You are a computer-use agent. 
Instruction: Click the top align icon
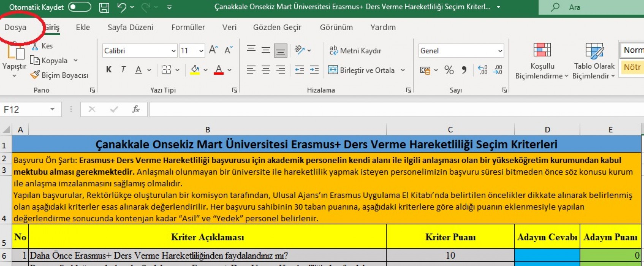pos(251,50)
